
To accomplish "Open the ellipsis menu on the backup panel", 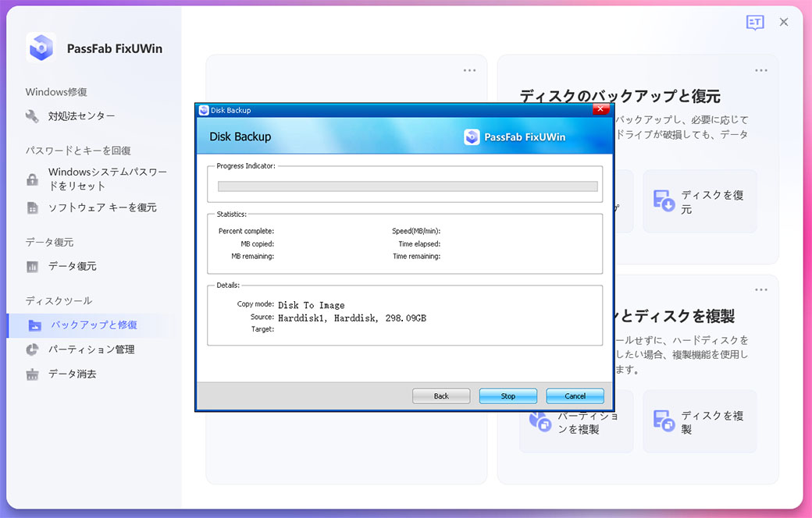I will [x=760, y=70].
